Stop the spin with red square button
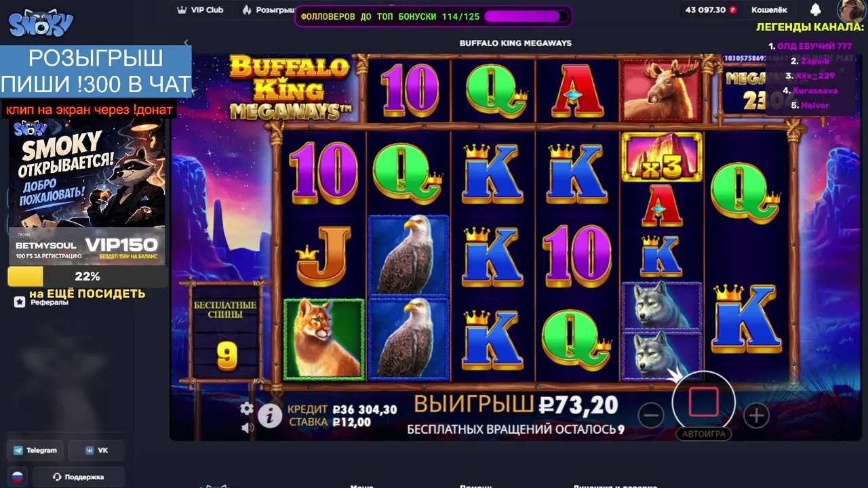 pos(703,402)
